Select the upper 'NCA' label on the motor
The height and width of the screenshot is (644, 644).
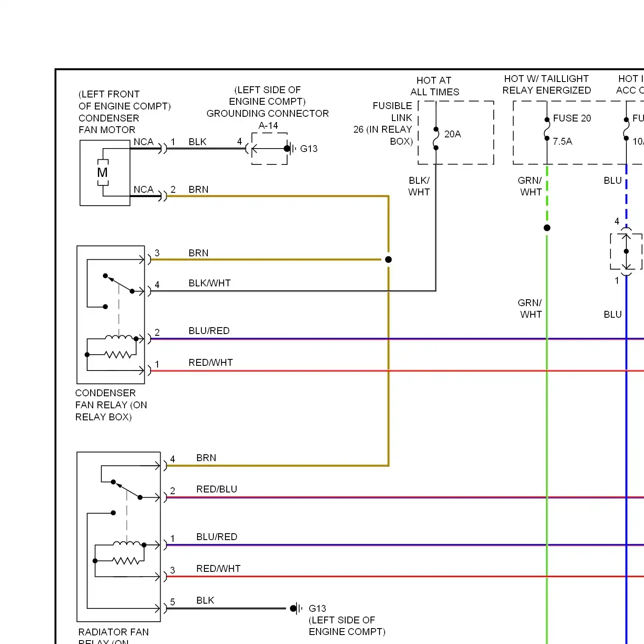(x=143, y=142)
